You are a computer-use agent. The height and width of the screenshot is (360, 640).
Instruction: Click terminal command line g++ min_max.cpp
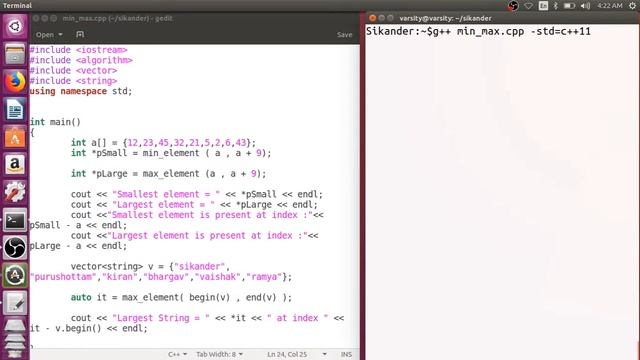(478, 31)
